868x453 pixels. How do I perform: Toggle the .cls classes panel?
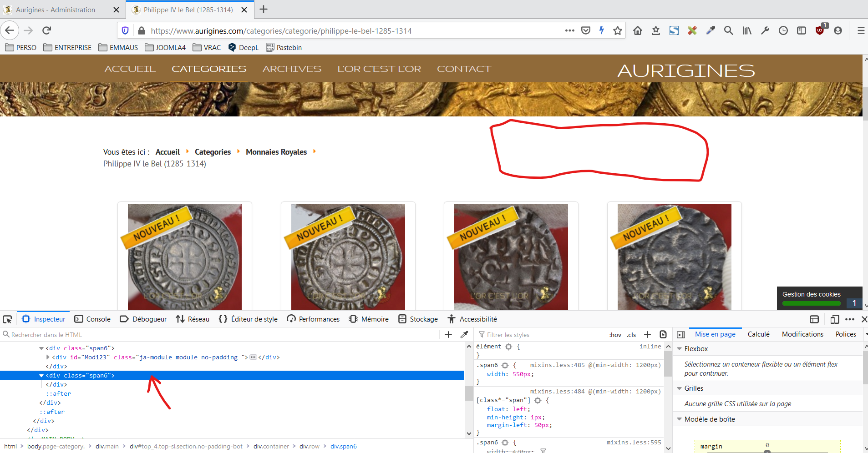coord(632,335)
